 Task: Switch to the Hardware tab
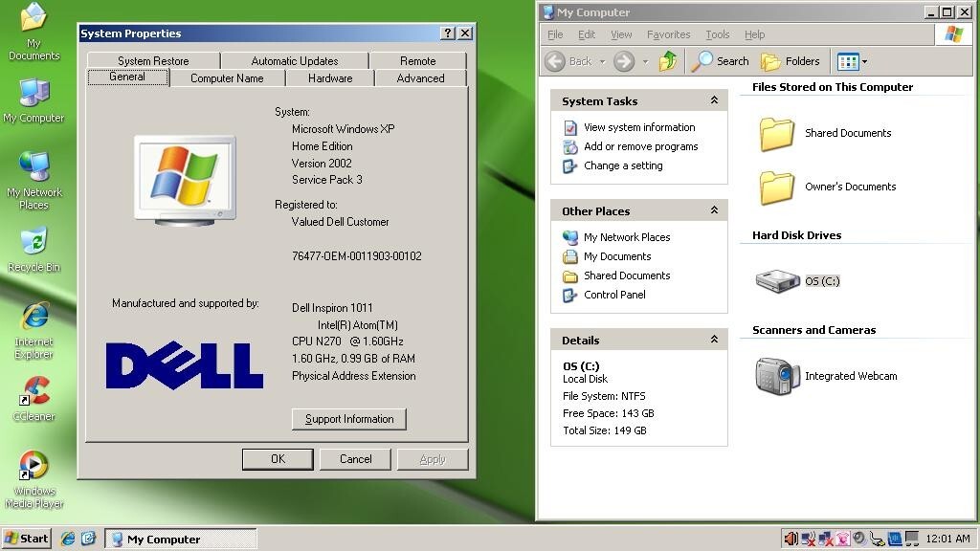tap(330, 78)
